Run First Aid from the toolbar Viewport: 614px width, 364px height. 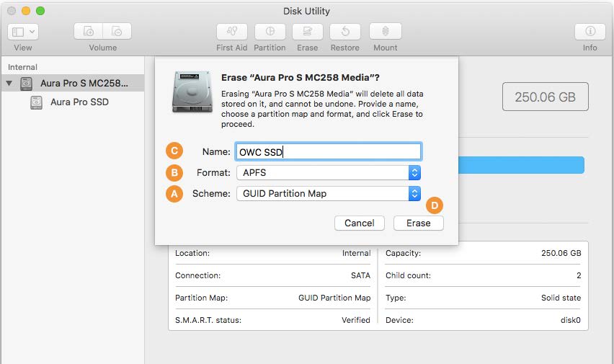[x=232, y=31]
